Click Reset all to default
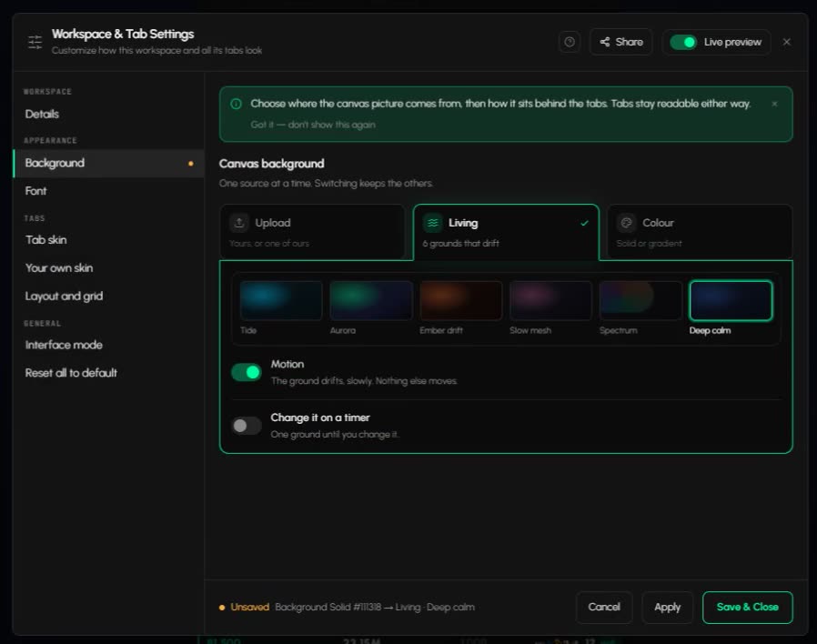This screenshot has width=817, height=644. (108, 373)
